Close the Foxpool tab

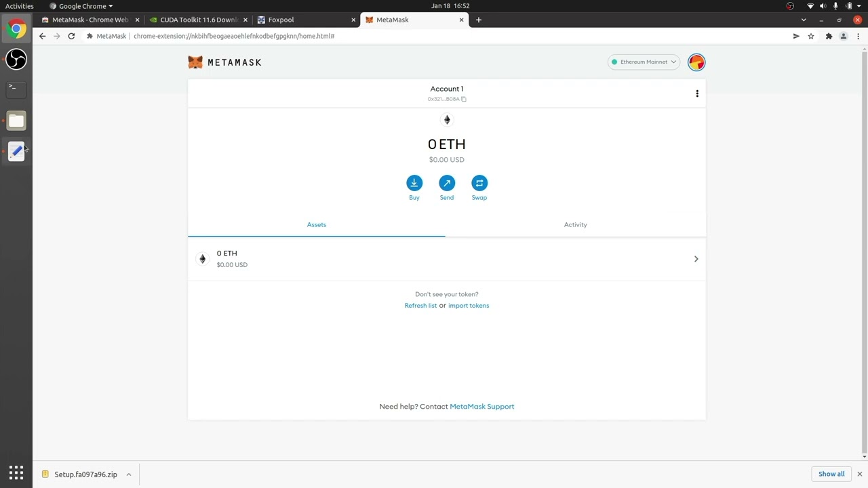pyautogui.click(x=353, y=20)
